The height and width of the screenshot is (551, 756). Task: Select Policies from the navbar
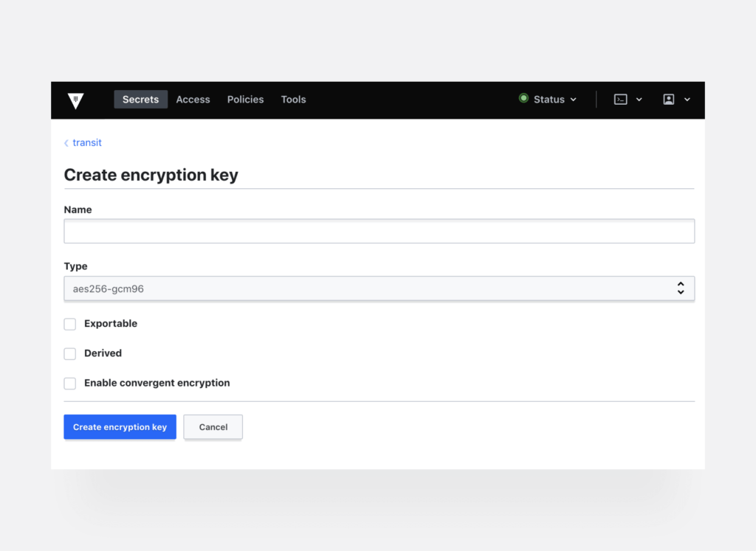click(245, 99)
